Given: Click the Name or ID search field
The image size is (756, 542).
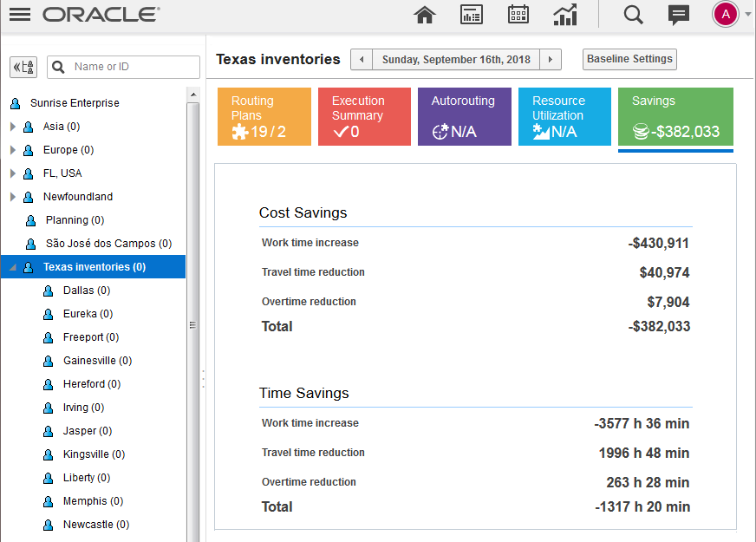Looking at the screenshot, I should tap(134, 67).
